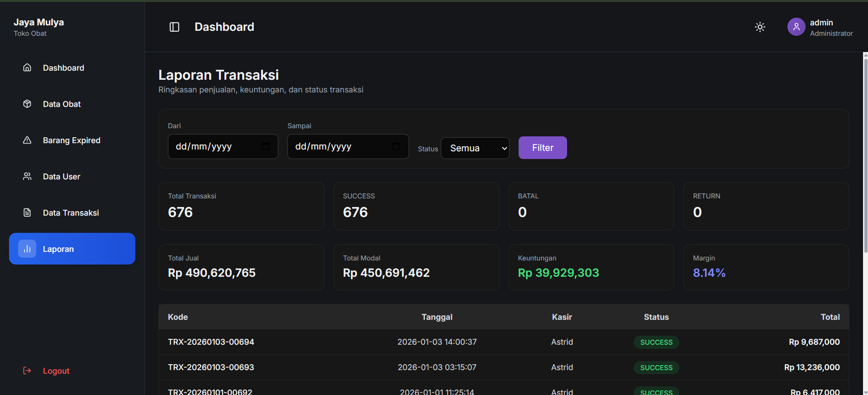Navigate to Data Transaksi

72,212
